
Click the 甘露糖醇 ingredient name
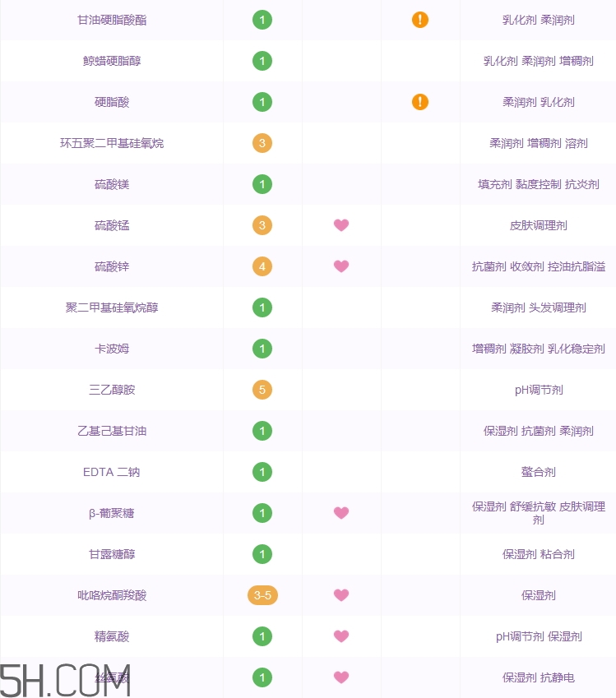(112, 554)
